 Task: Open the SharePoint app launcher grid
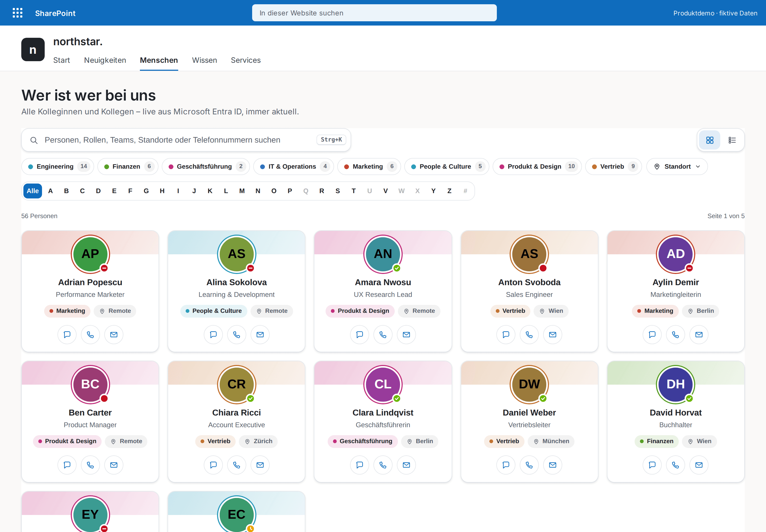(17, 13)
